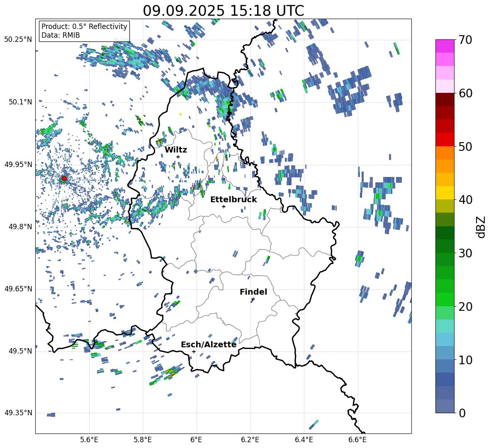This screenshot has height=448, width=491.
Task: Click the yellow colorbar segment above 40
Action: point(445,193)
